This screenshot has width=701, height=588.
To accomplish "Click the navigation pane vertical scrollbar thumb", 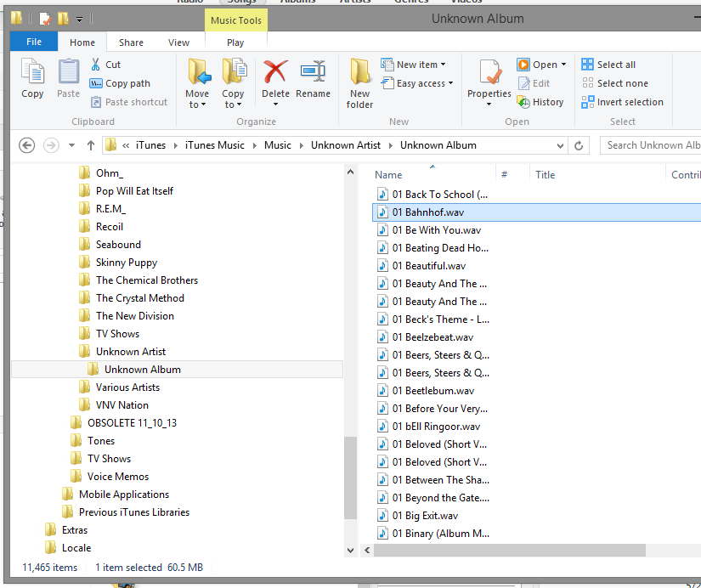I will [350, 478].
